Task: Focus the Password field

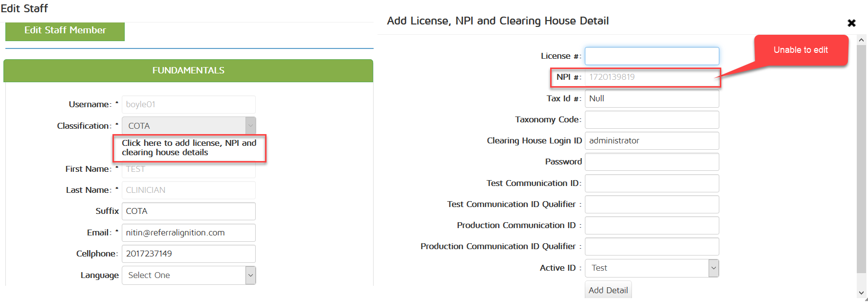Action: point(652,162)
